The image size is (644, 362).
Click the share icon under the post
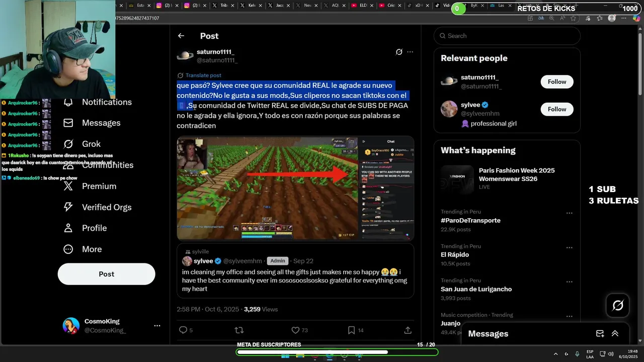coord(408,330)
